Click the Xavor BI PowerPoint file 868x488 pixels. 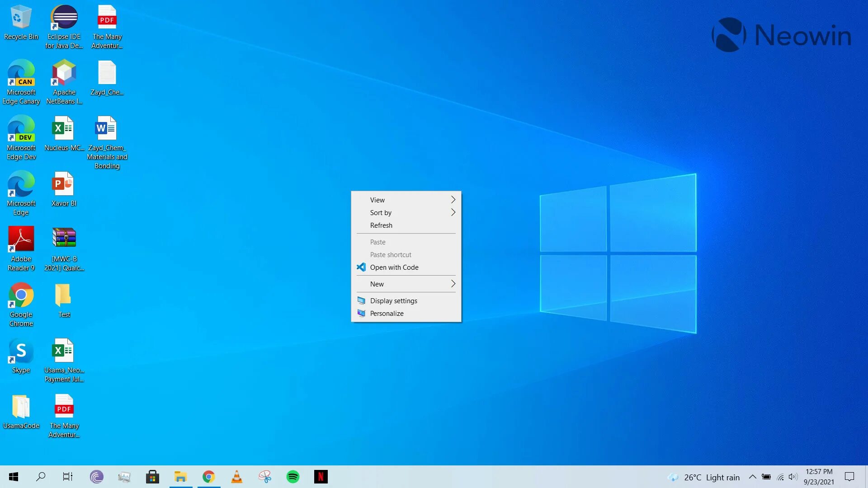(64, 193)
